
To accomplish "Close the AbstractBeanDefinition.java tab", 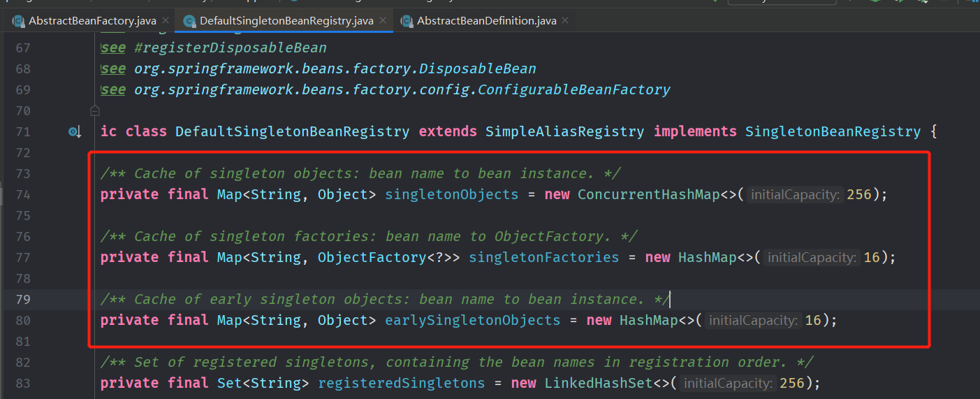I will [x=566, y=21].
